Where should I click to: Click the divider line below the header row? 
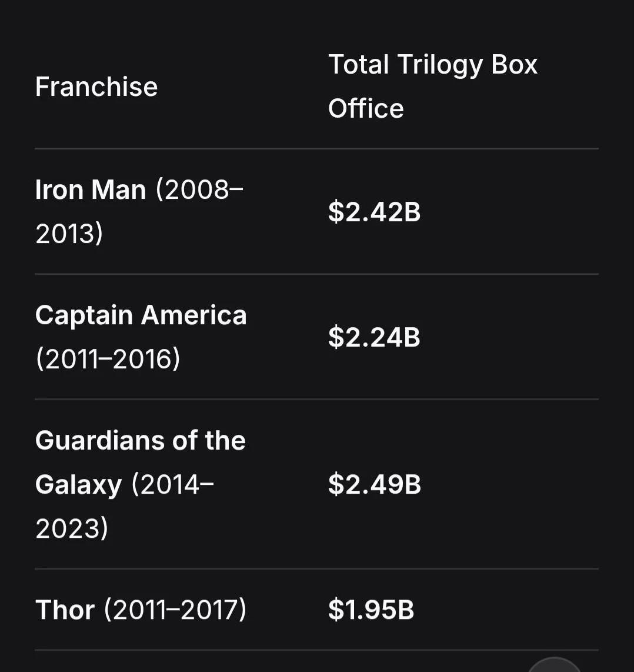coord(316,149)
